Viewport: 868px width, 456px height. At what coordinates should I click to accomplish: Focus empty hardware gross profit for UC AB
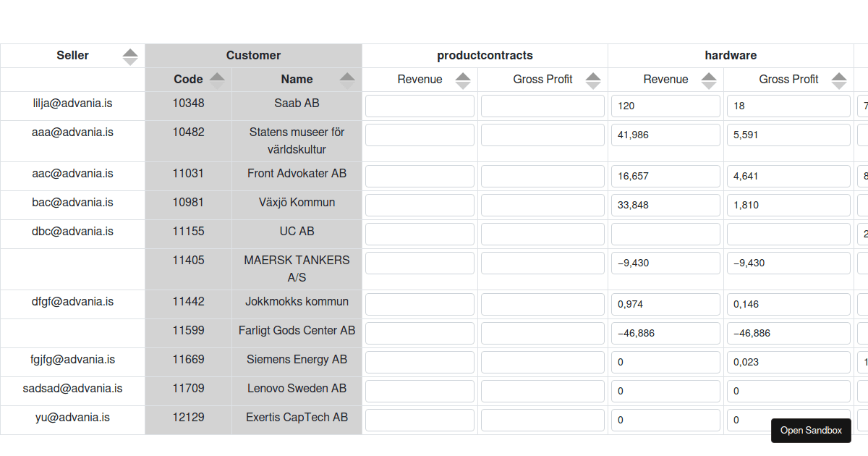(788, 234)
